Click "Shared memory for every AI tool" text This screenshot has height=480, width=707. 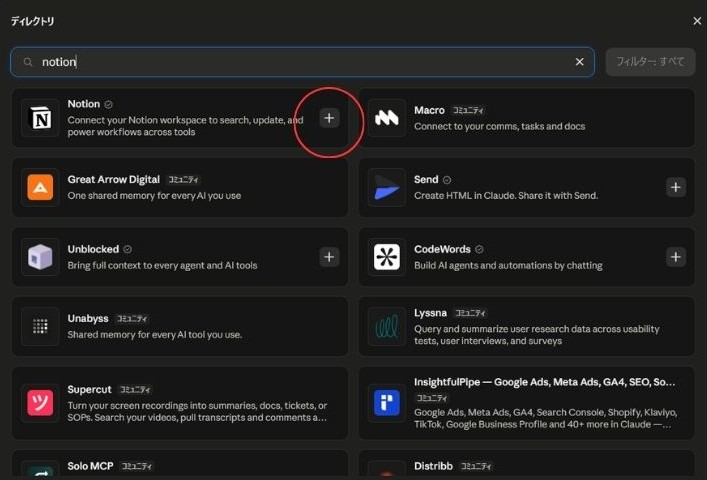pos(155,334)
